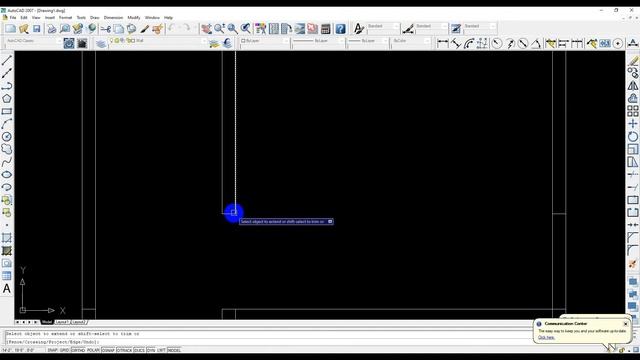640x360 pixels.
Task: Select the Polygon draw tool
Action: pos(7,98)
